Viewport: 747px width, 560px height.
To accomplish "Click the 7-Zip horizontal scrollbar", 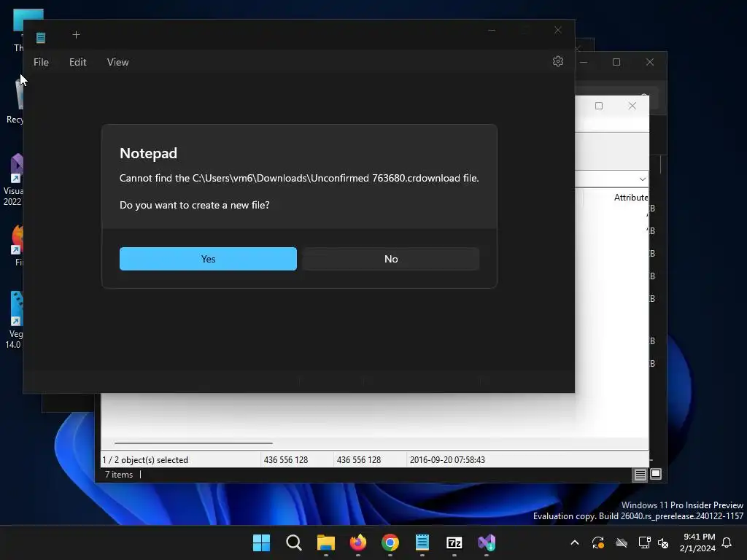I will click(193, 443).
